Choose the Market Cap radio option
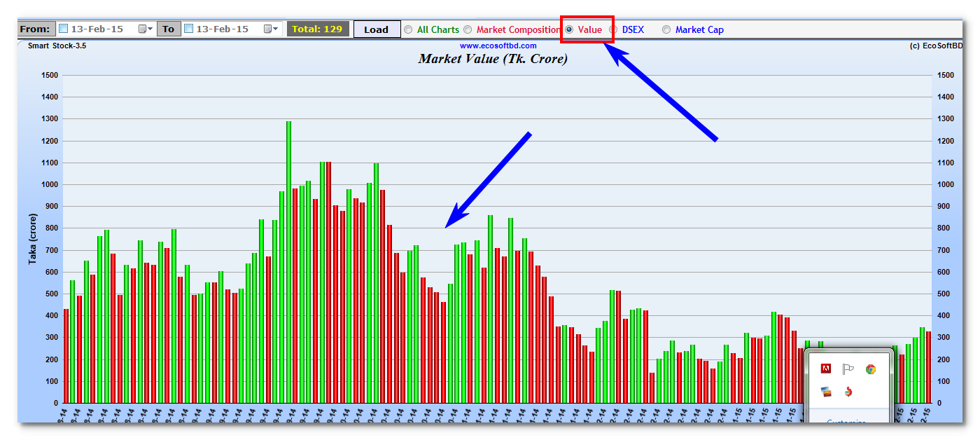This screenshot has width=980, height=440. click(666, 29)
